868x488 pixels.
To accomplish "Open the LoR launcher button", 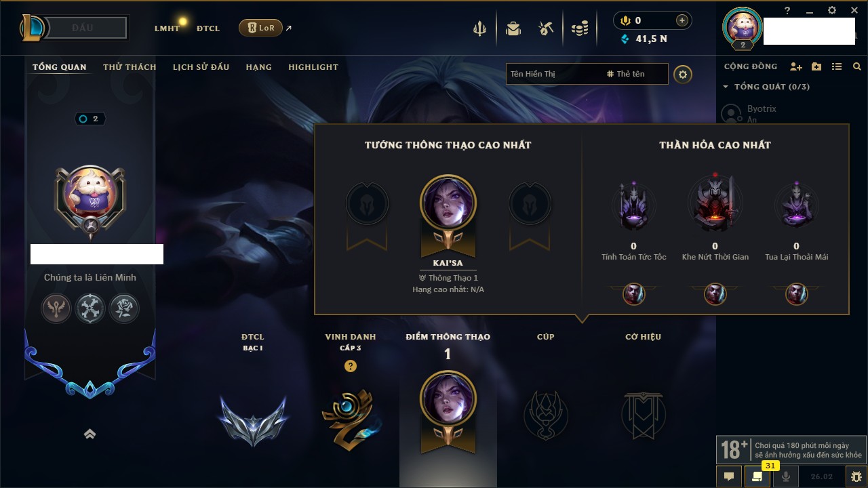I will click(x=260, y=28).
